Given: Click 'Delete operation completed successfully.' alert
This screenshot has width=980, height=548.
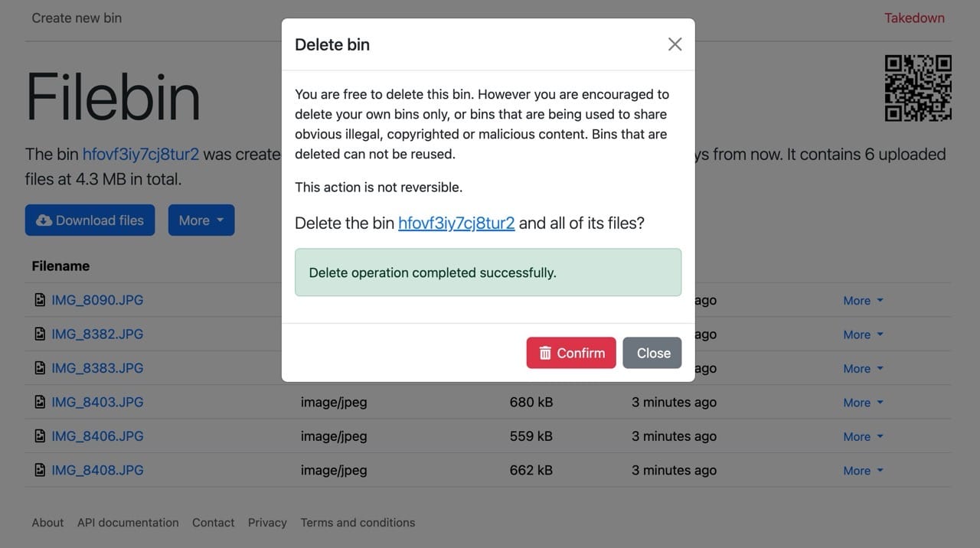Looking at the screenshot, I should point(488,272).
